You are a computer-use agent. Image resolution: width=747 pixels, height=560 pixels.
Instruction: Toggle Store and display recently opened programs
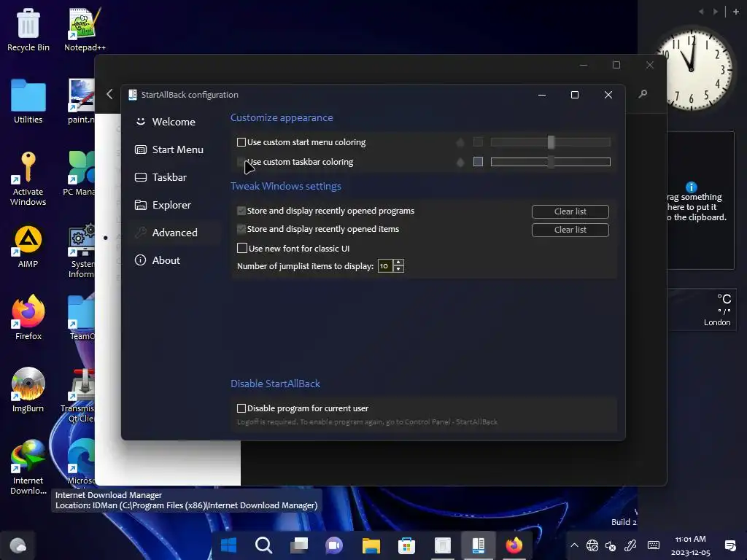241,211
